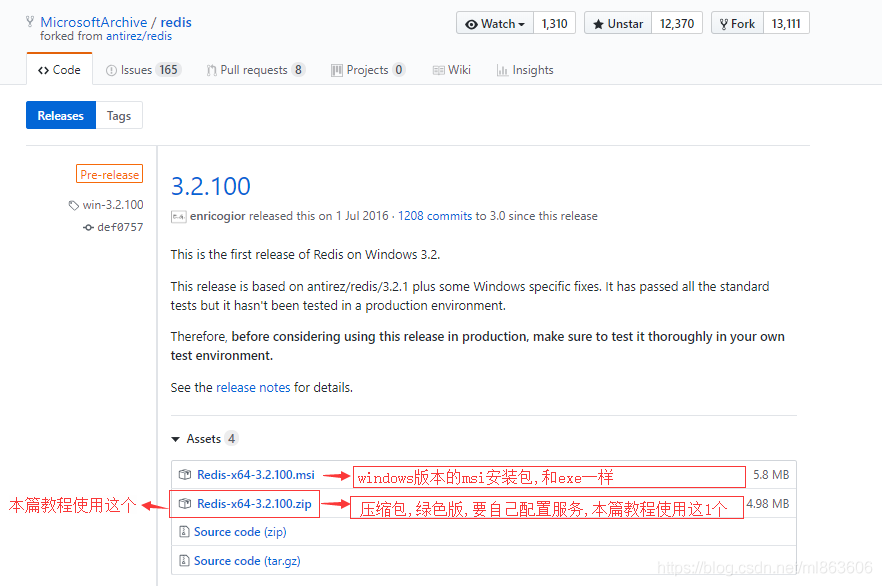Download Redis-x64-3.2.100.zip
Image resolution: width=882 pixels, height=586 pixels.
(x=254, y=504)
